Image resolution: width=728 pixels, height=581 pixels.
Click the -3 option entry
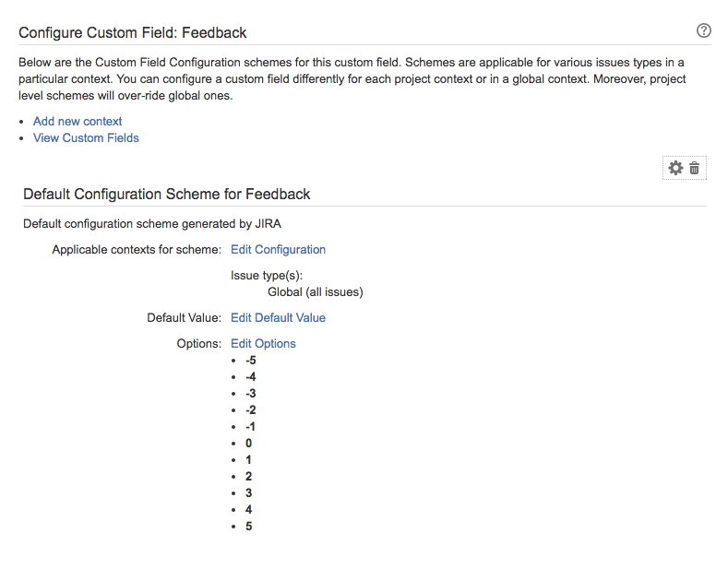251,393
